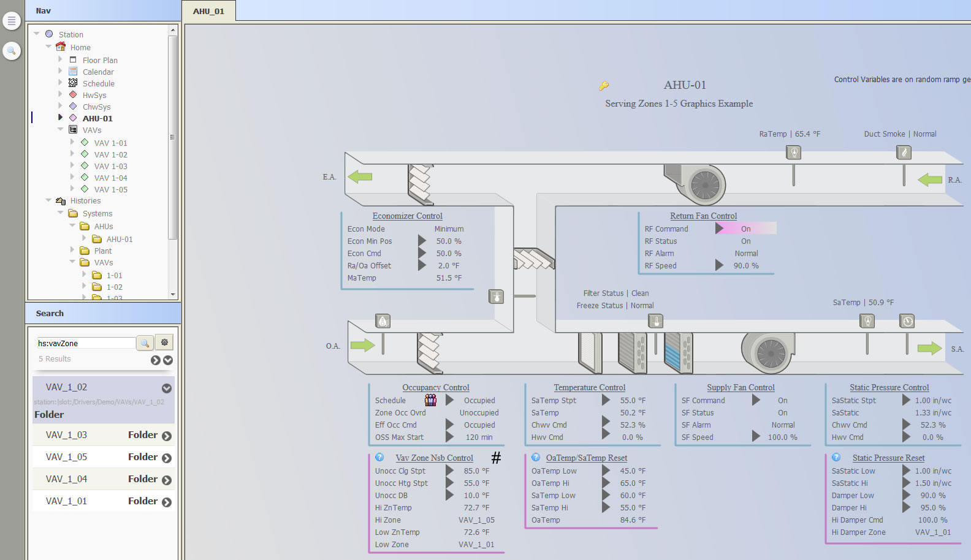The height and width of the screenshot is (560, 971).
Task: Open help for Vav Zone Nsb Control
Action: point(379,458)
